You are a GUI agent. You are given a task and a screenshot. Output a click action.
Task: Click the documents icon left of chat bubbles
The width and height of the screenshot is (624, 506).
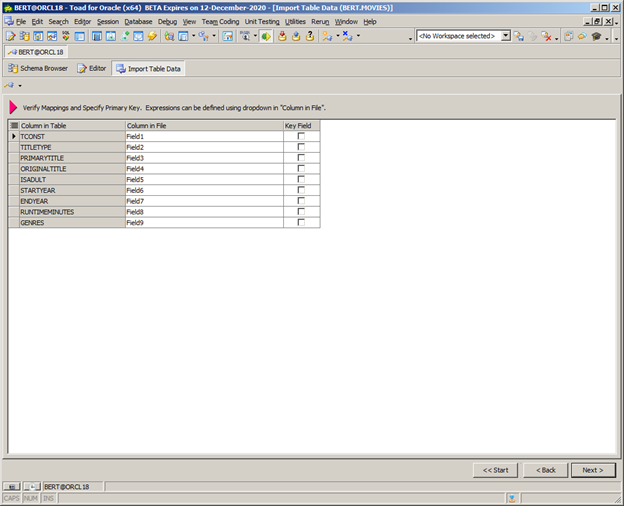click(x=569, y=36)
